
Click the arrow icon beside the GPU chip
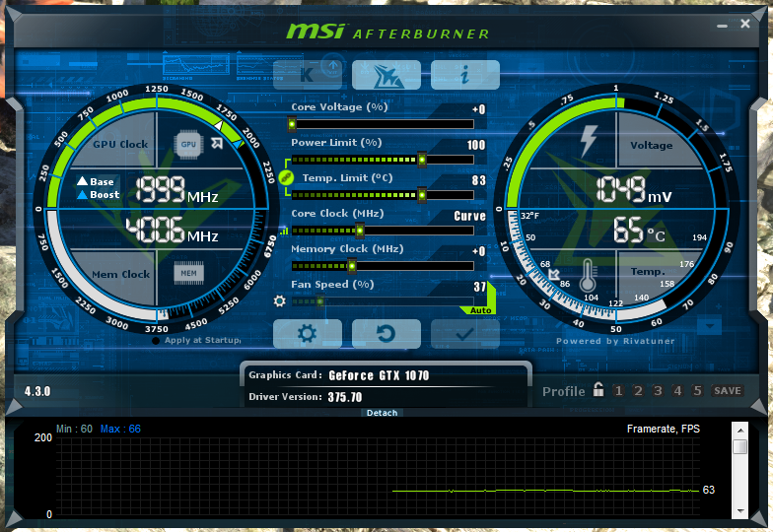click(217, 144)
